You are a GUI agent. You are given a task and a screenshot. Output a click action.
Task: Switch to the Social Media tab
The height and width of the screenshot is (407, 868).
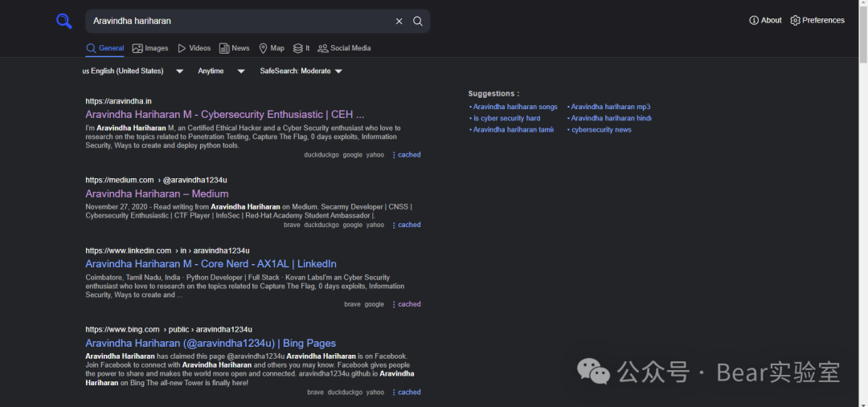click(x=345, y=48)
